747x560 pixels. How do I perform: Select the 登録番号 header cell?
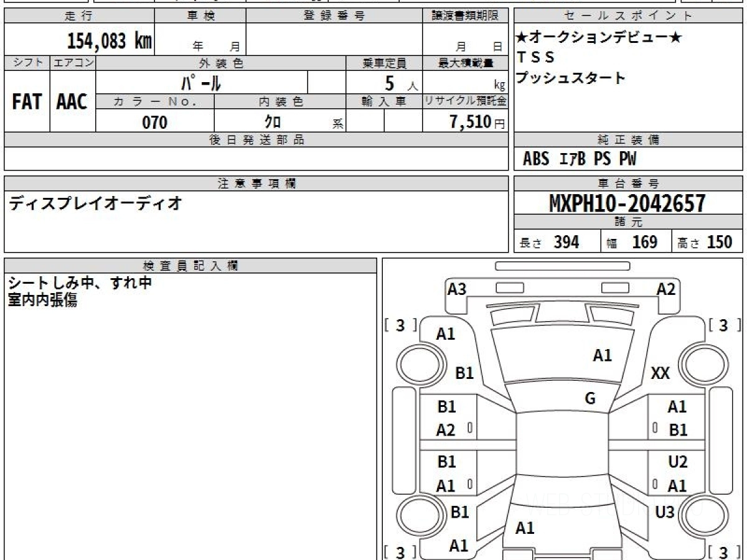(334, 16)
